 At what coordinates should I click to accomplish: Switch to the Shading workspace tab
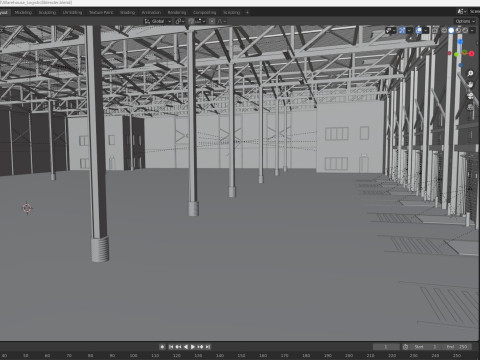click(127, 12)
